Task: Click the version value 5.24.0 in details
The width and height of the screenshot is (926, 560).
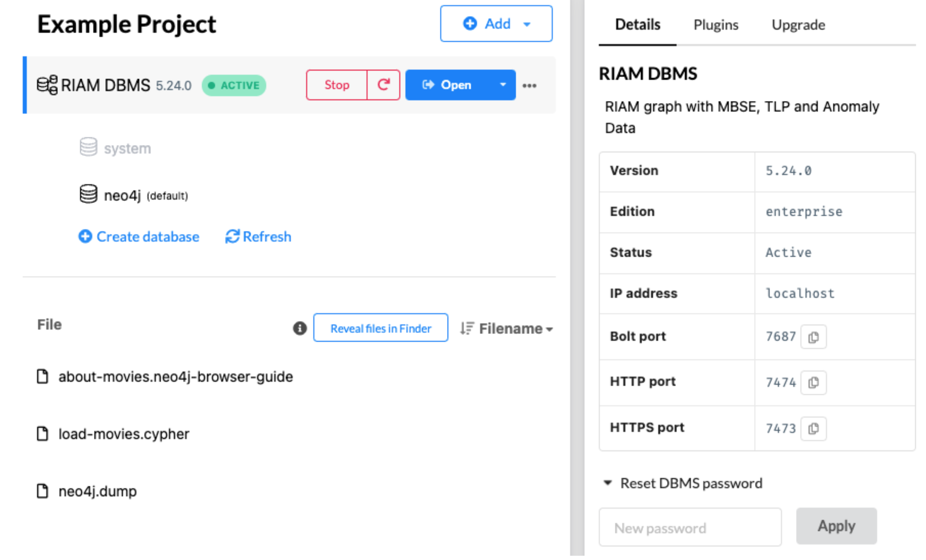Action: [x=788, y=171]
